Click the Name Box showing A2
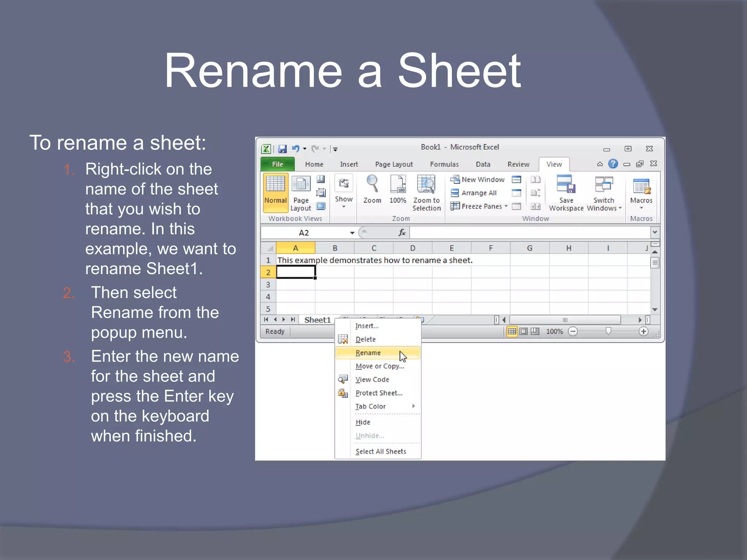 tap(304, 233)
